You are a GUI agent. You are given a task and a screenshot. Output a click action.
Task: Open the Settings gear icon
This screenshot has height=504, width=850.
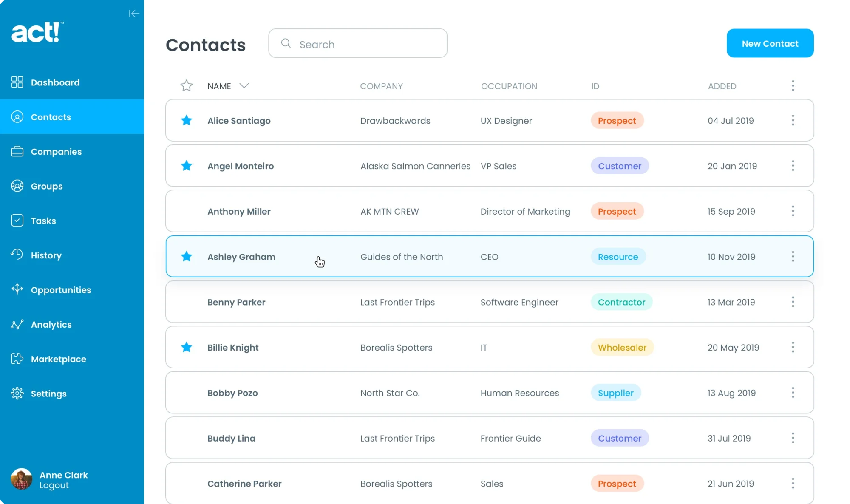(x=17, y=394)
